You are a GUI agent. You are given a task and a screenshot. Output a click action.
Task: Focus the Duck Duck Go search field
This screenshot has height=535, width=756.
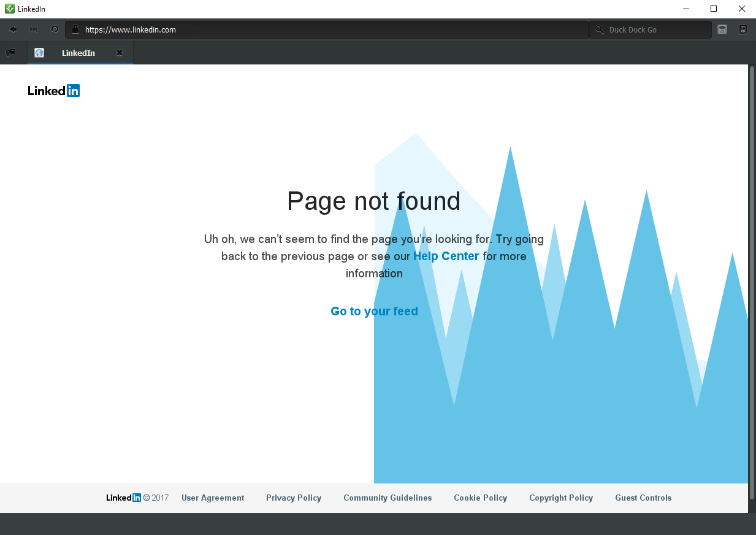[656, 29]
